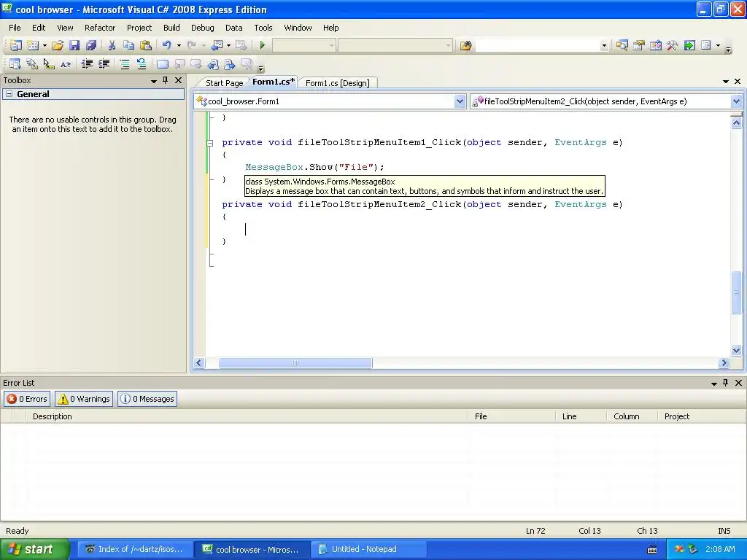The image size is (747, 560).
Task: Open the Error List window position dropdown
Action: (x=714, y=384)
